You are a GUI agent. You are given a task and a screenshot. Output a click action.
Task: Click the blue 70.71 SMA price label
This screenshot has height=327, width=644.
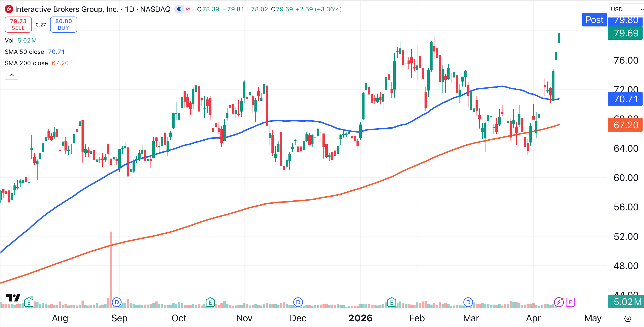coord(625,99)
